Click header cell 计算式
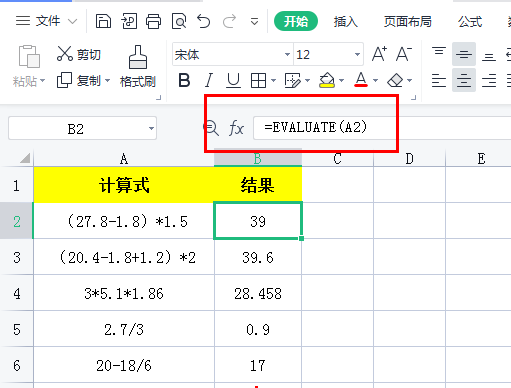This screenshot has height=388, width=511. click(124, 185)
